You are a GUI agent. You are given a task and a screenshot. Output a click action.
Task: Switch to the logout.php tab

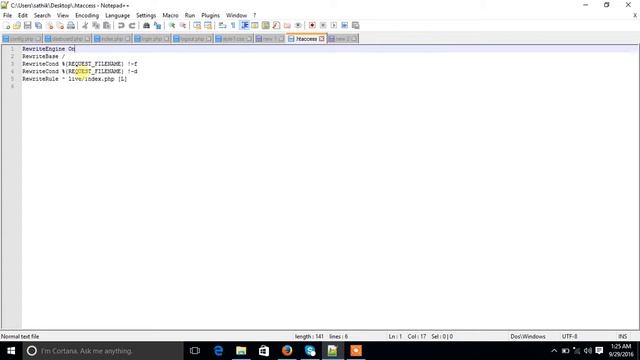tap(192, 39)
